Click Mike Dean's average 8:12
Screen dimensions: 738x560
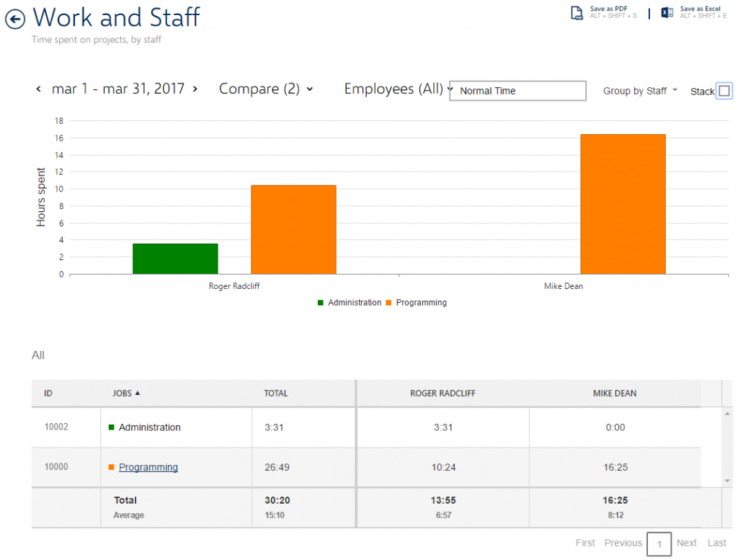click(x=615, y=515)
